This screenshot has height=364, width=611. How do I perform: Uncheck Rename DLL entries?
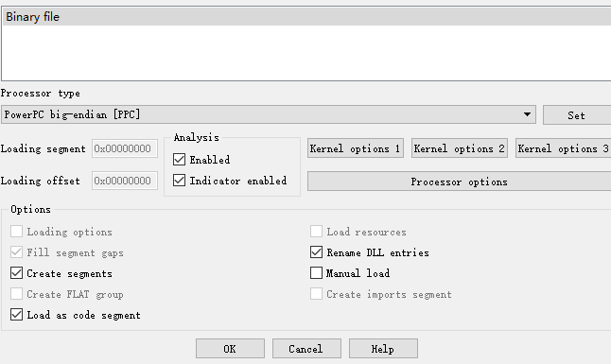317,252
